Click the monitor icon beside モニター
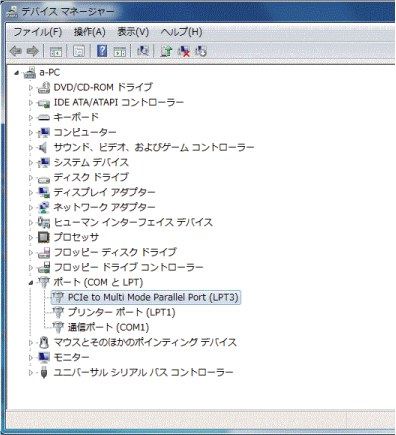396x435 pixels. point(44,357)
